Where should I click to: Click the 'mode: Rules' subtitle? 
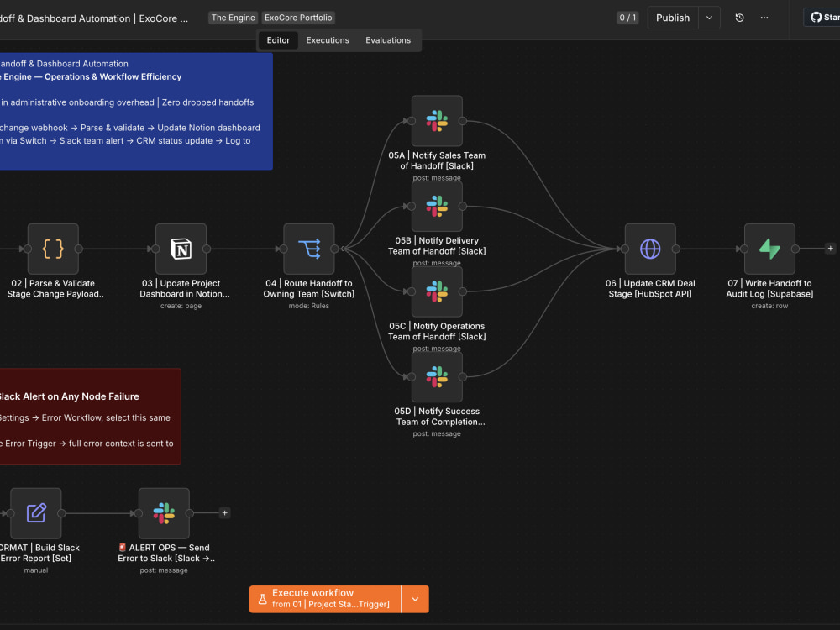point(309,306)
